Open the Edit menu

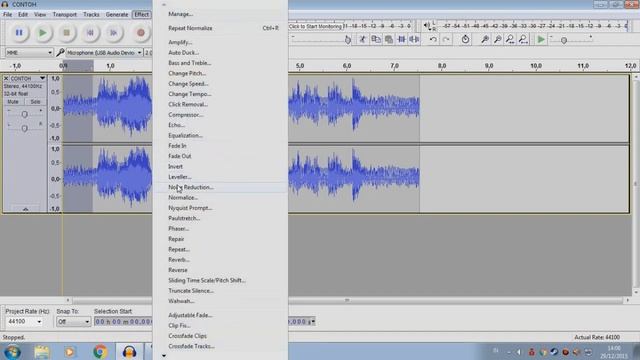[23, 14]
